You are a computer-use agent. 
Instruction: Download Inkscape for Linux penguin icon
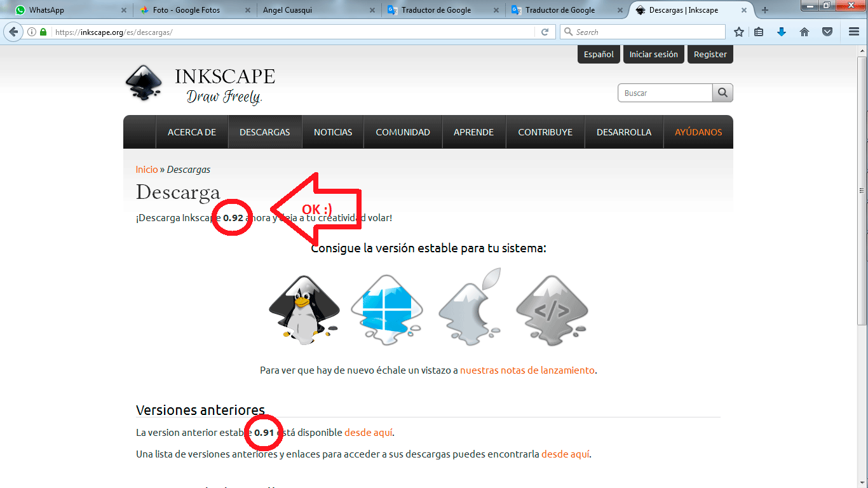[304, 310]
